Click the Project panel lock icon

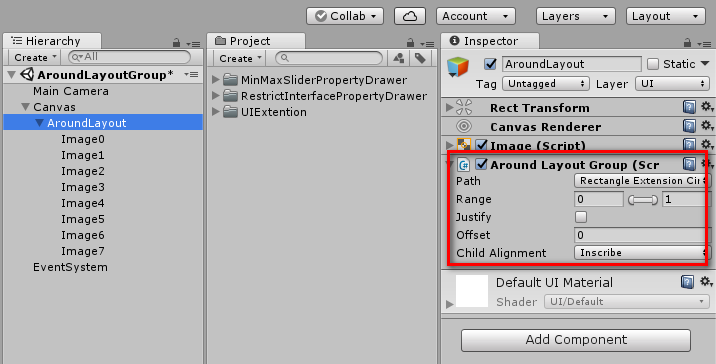[x=411, y=42]
